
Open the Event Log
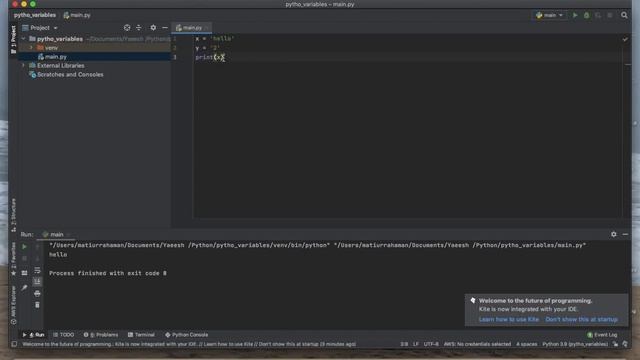pos(602,335)
